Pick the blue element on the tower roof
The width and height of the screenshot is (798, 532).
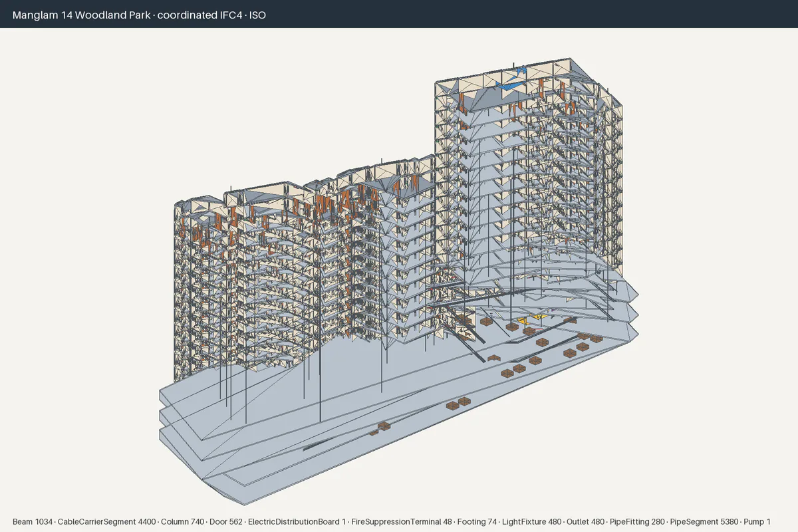(x=512, y=86)
